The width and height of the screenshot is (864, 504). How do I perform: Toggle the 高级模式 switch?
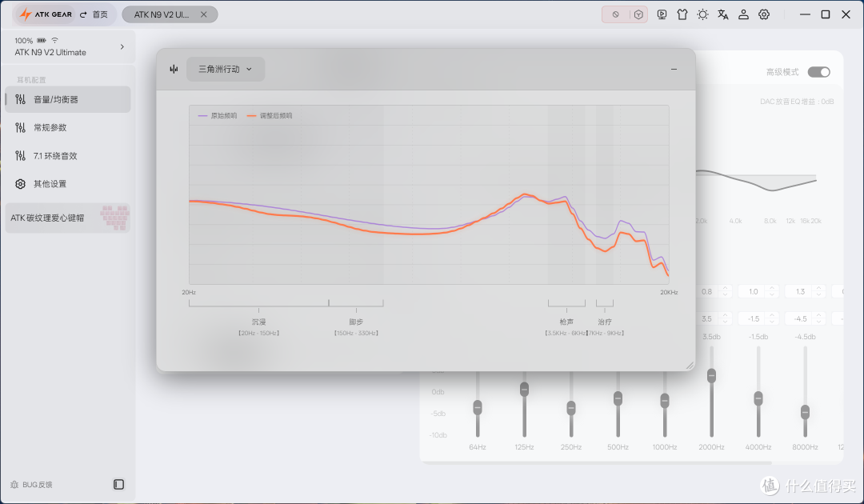819,72
